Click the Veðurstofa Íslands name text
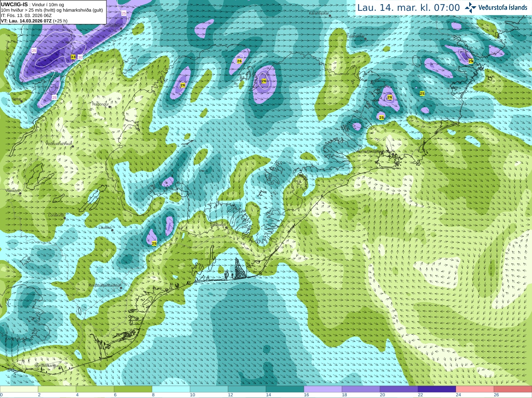 click(503, 7)
